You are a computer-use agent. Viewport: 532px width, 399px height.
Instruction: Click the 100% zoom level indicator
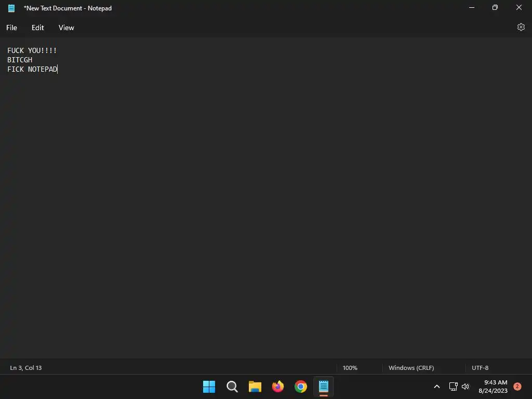coord(350,368)
